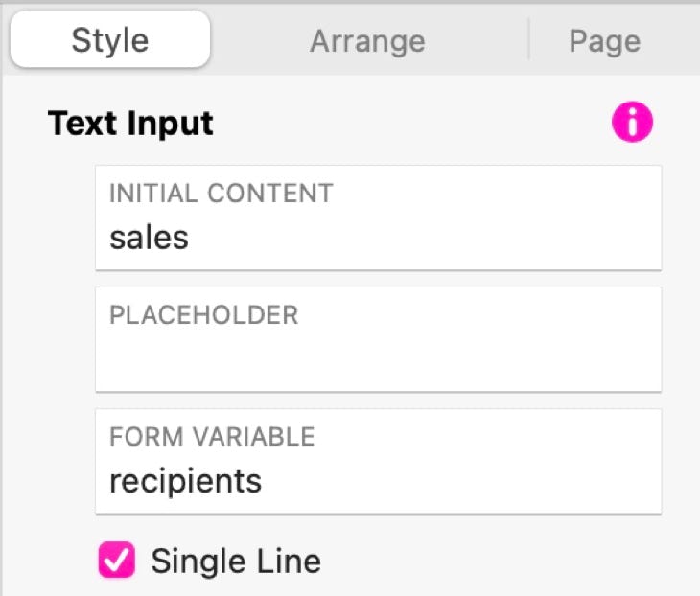The width and height of the screenshot is (700, 596).
Task: Click the divider between Arrange and Page
Action: 528,39
